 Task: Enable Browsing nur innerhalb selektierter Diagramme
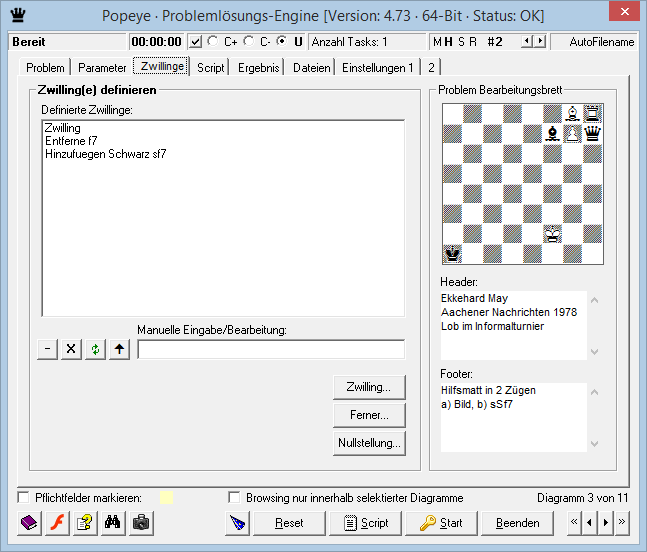point(234,498)
